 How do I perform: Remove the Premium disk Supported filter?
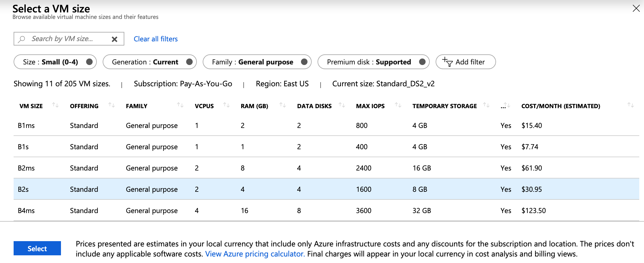coord(422,62)
